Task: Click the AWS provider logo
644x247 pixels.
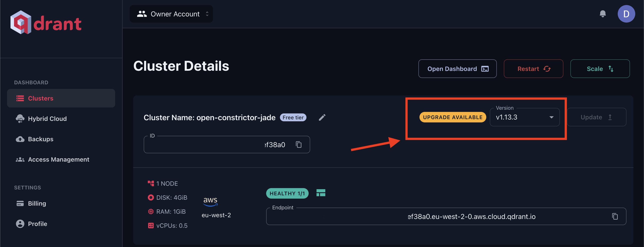Action: tap(210, 201)
